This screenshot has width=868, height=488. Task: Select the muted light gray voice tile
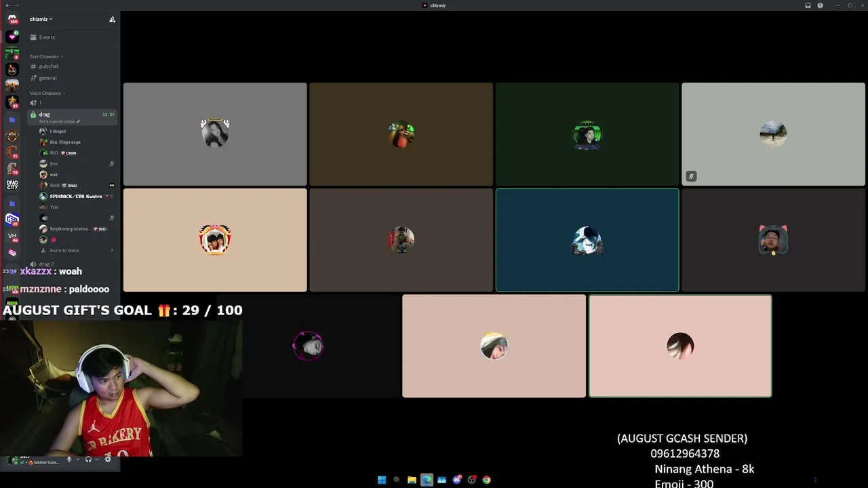(773, 134)
